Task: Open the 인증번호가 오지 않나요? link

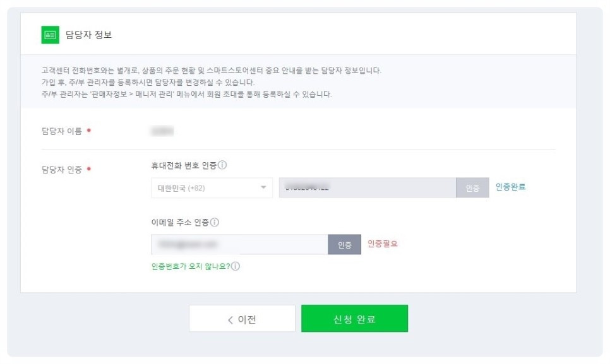Action: coord(190,266)
